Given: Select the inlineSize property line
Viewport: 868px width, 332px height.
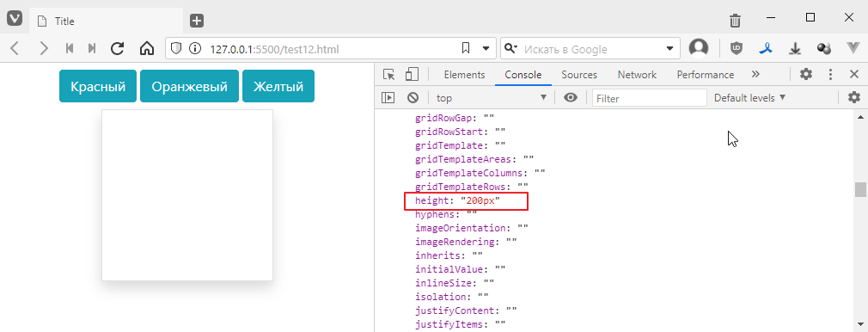Looking at the screenshot, I should 455,283.
